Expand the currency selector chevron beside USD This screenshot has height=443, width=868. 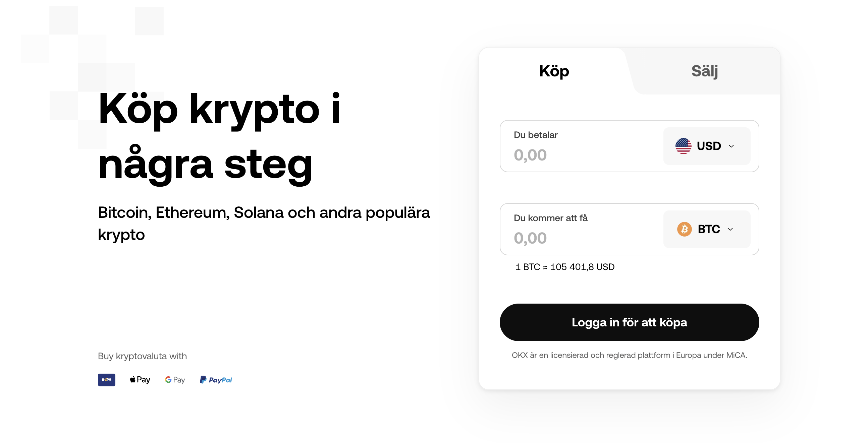tap(731, 146)
